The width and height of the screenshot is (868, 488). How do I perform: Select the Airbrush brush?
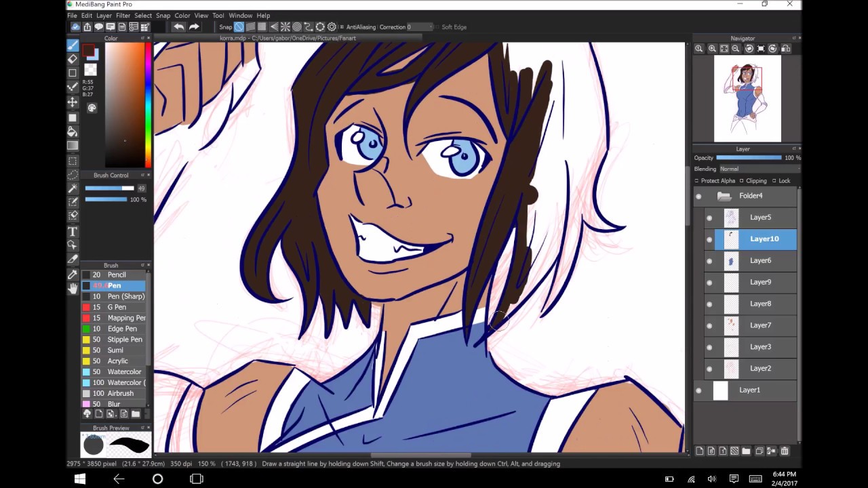[x=113, y=393]
